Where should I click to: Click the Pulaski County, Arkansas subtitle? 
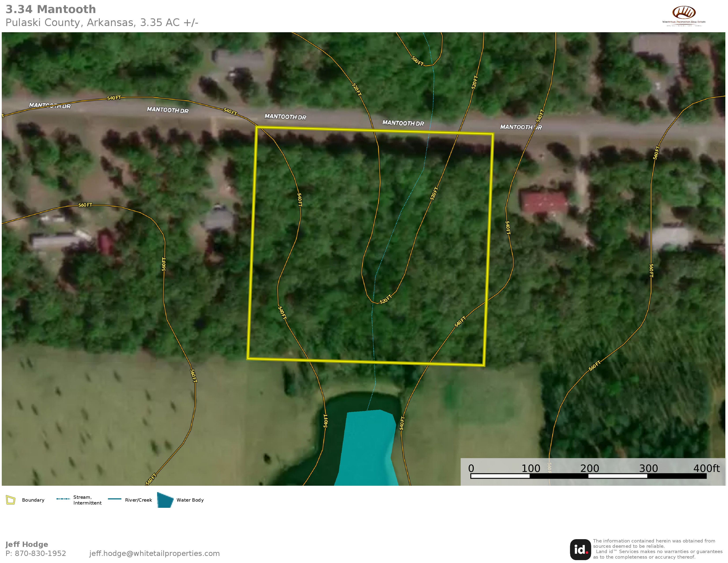pyautogui.click(x=102, y=23)
